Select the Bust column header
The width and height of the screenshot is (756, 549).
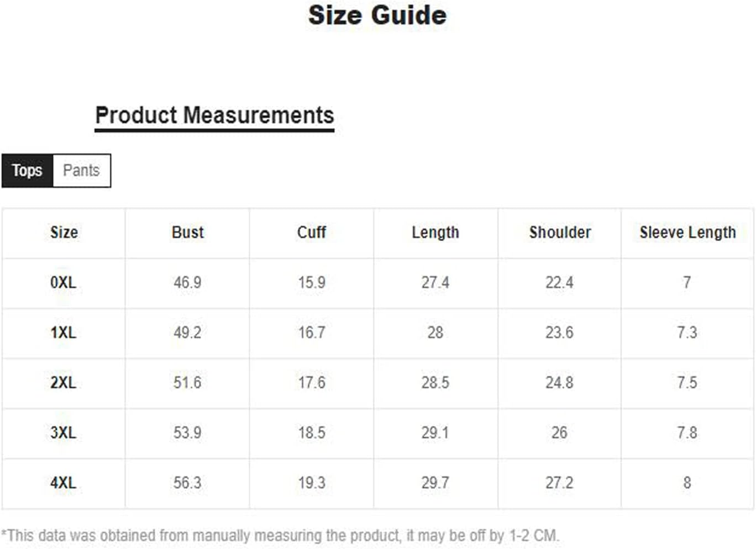click(x=188, y=233)
